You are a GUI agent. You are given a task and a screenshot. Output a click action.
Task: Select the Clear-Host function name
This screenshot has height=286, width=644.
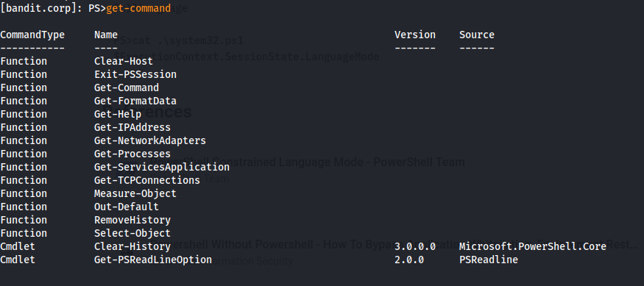[124, 61]
